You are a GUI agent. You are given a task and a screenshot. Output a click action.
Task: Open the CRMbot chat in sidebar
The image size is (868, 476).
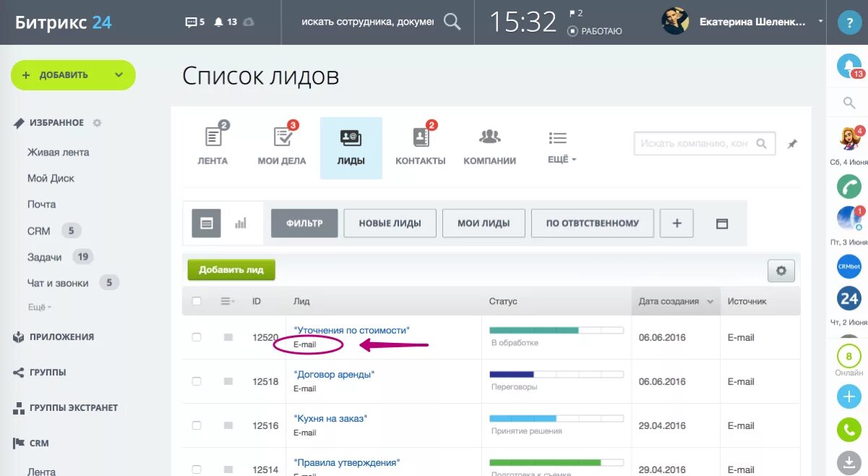coord(849,266)
